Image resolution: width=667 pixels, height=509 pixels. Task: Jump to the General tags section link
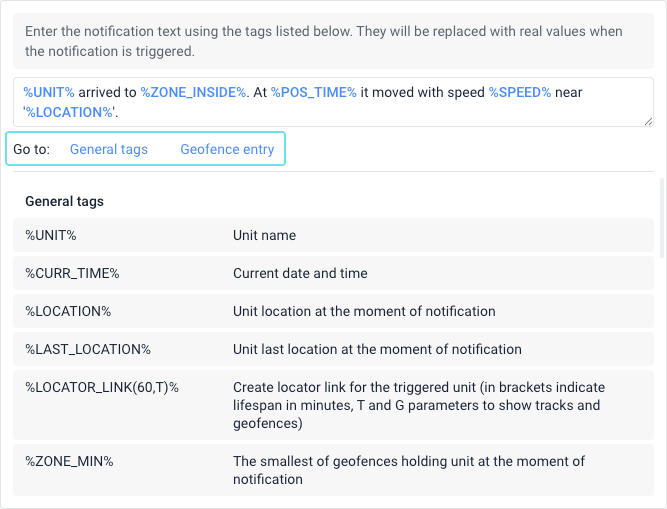pos(108,149)
